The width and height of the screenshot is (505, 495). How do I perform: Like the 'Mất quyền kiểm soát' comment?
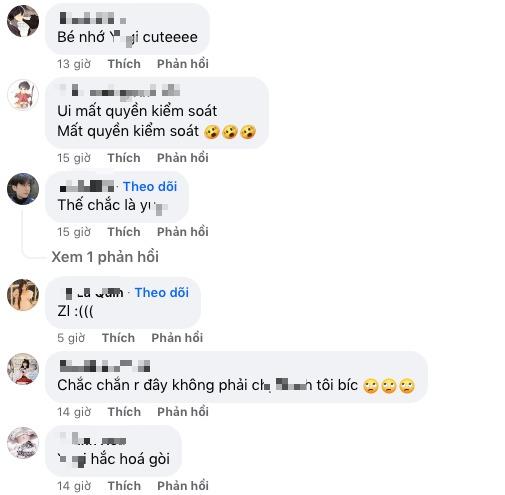point(124,158)
